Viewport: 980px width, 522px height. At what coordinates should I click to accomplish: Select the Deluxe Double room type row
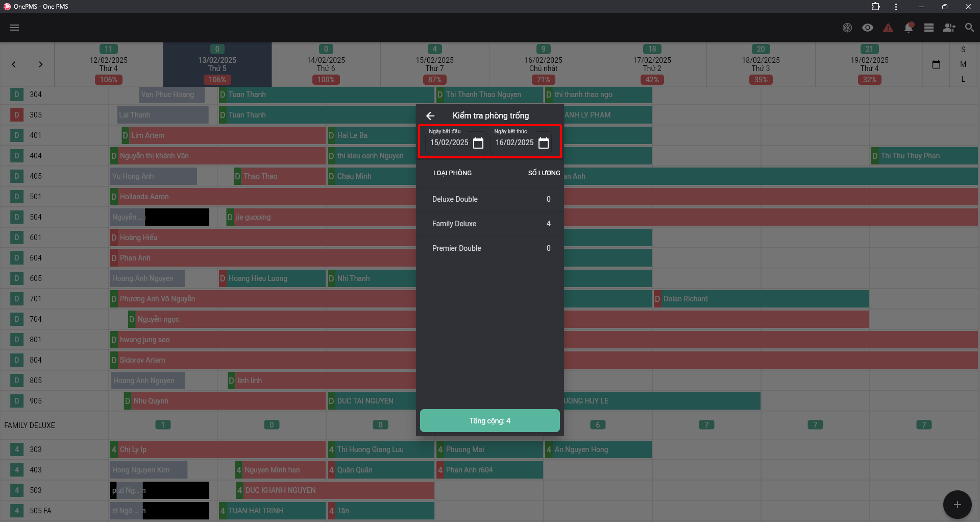(x=490, y=199)
